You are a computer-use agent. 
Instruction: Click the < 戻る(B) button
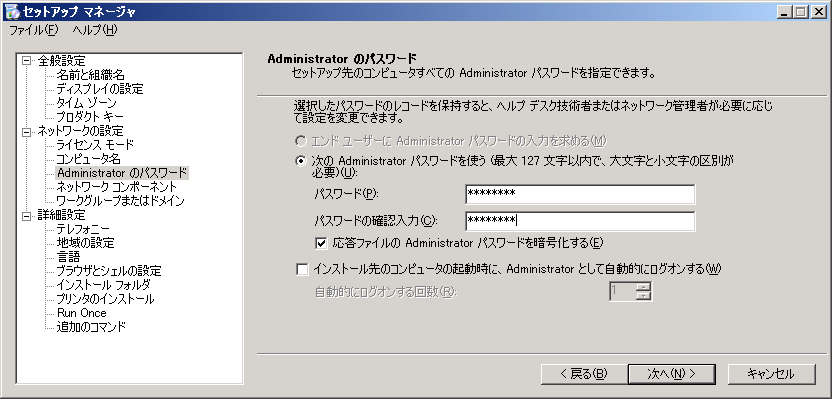584,374
